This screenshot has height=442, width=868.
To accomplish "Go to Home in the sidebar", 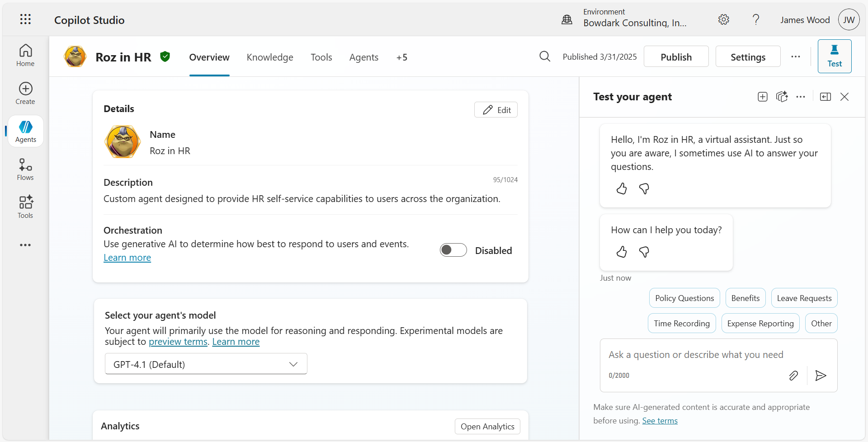I will coord(25,55).
